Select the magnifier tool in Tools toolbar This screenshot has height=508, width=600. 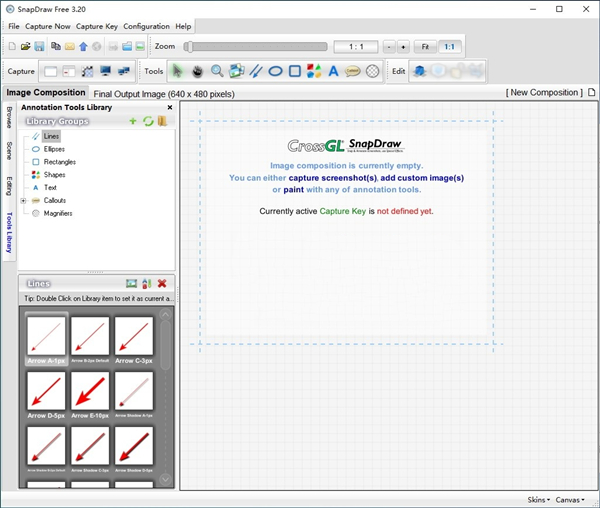tap(216, 71)
